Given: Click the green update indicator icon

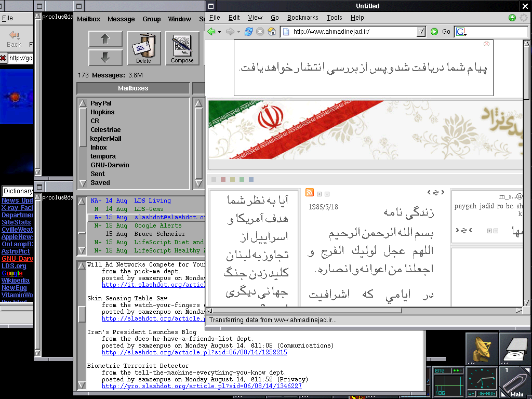Looking at the screenshot, I should point(512,18).
